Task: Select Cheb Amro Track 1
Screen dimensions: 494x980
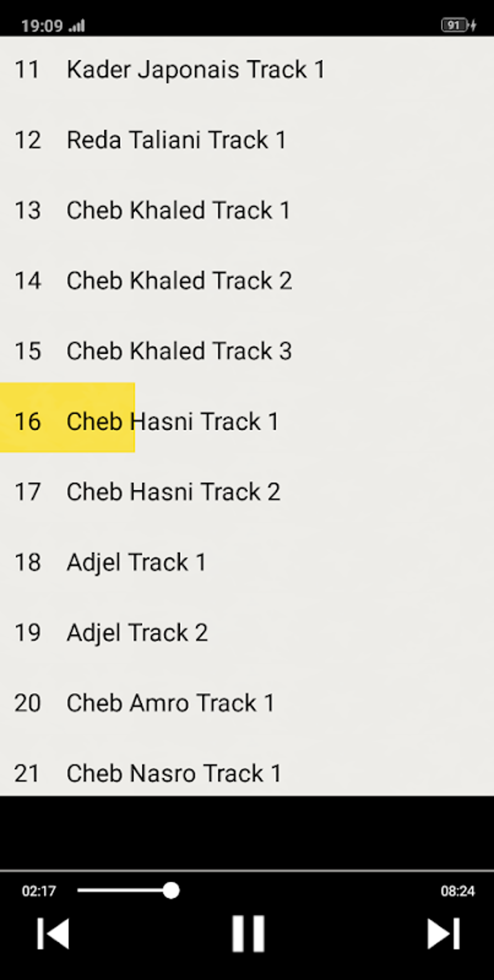Action: (170, 703)
